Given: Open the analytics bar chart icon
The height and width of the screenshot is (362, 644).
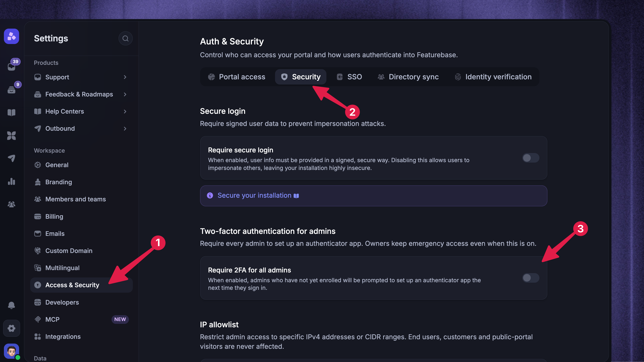Looking at the screenshot, I should 11,181.
